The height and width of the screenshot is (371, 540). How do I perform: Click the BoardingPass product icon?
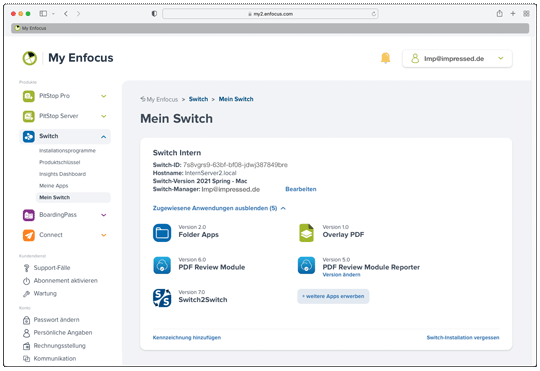click(x=29, y=215)
